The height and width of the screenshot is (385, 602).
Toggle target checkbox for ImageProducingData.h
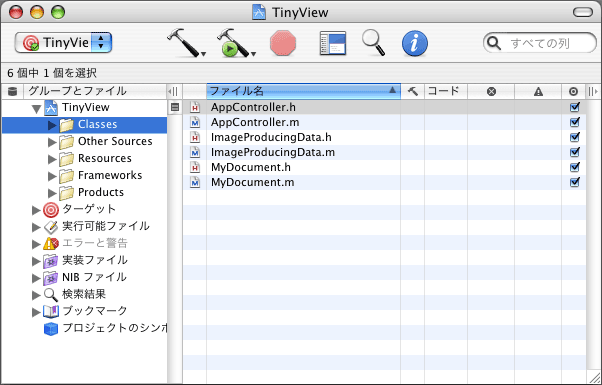click(574, 137)
